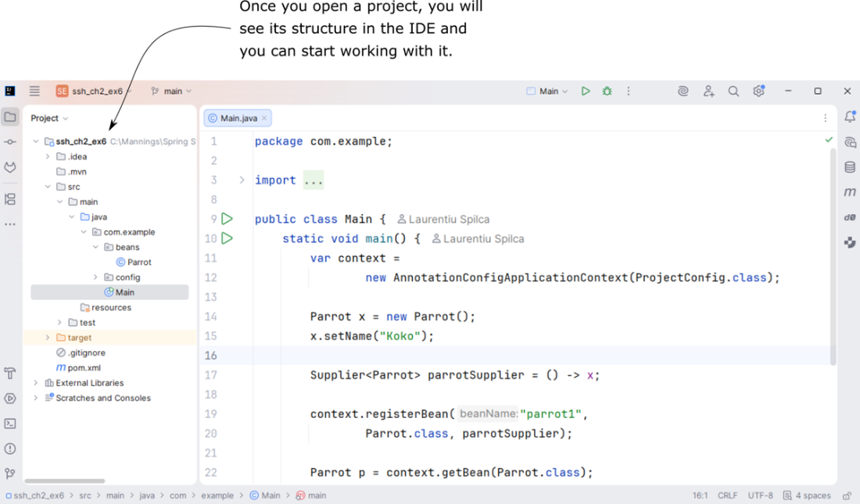Change UTF-8 file encoding

(x=760, y=495)
